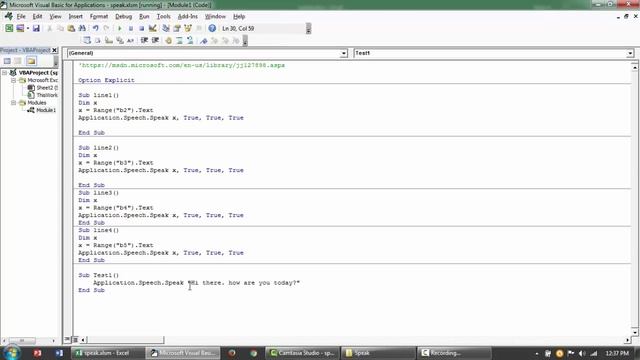Switch to Procedure View

(x=67, y=340)
